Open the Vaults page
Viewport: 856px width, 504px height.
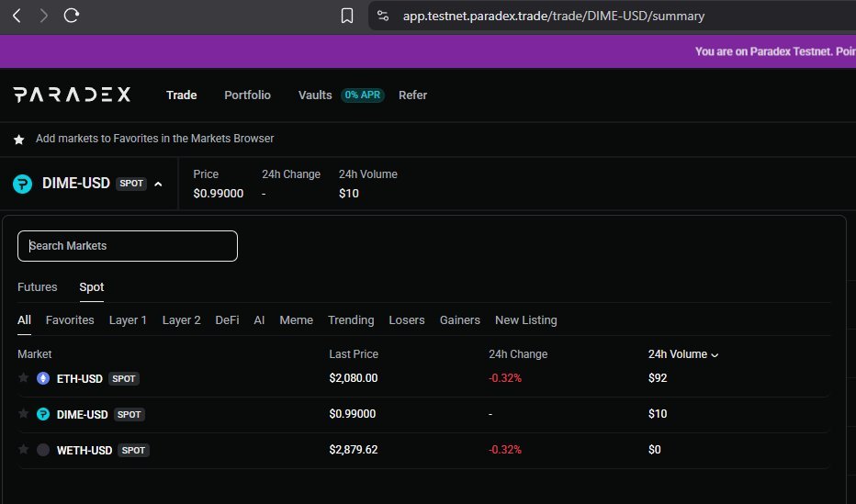pos(315,95)
